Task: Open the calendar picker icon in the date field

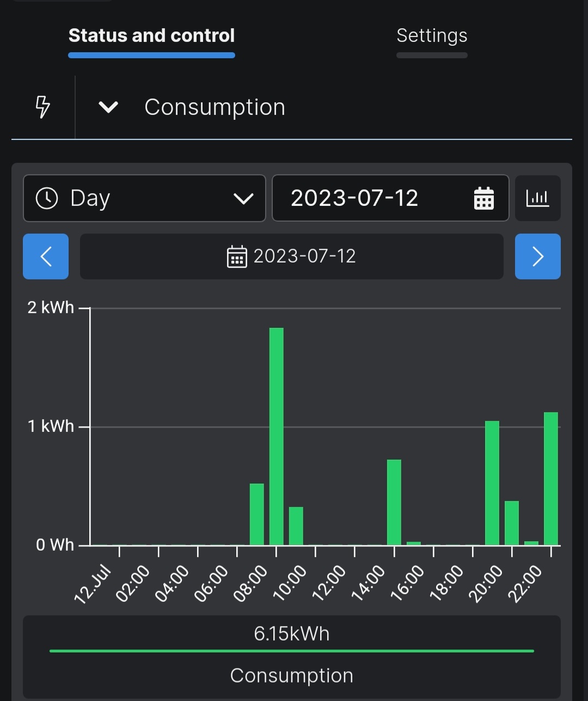Action: coord(483,198)
